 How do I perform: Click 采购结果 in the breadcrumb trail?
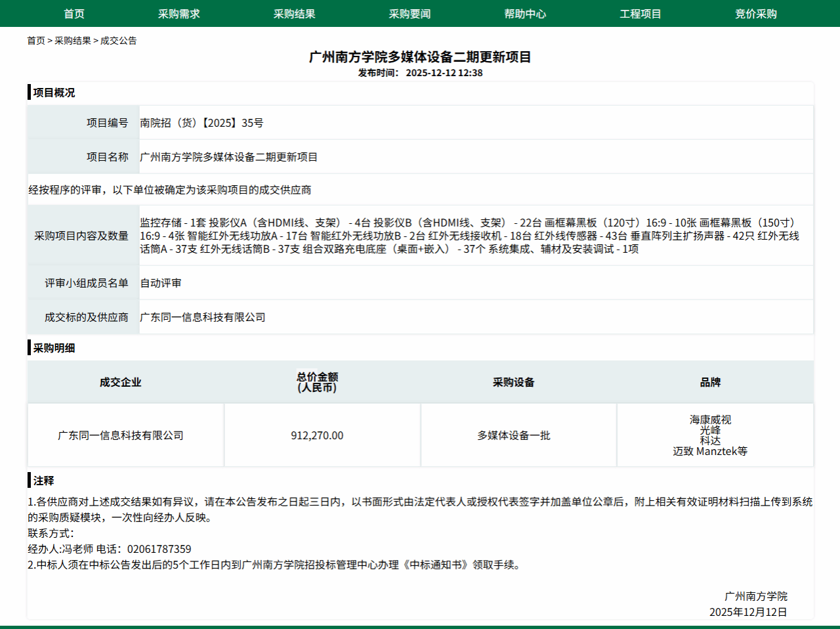coord(73,41)
